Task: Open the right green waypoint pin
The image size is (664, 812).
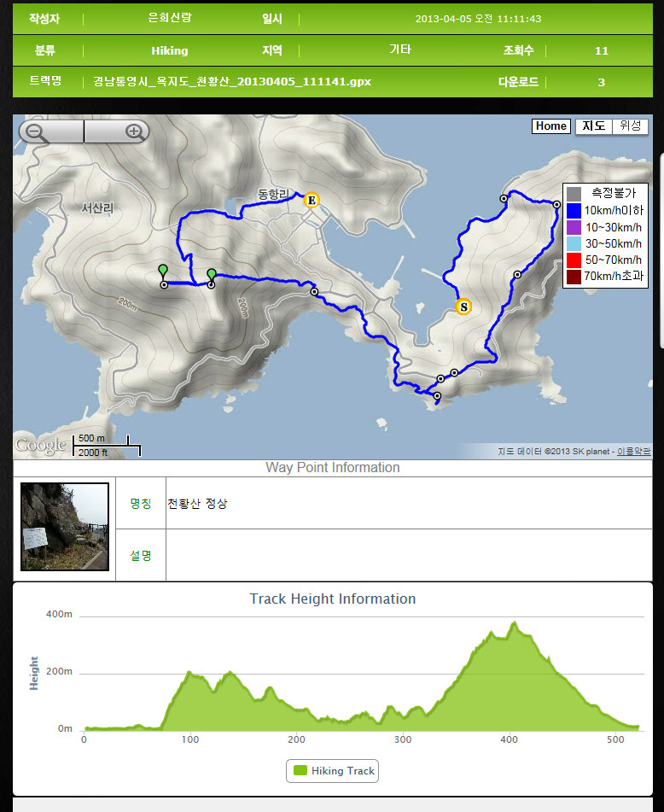Action: pyautogui.click(x=211, y=276)
